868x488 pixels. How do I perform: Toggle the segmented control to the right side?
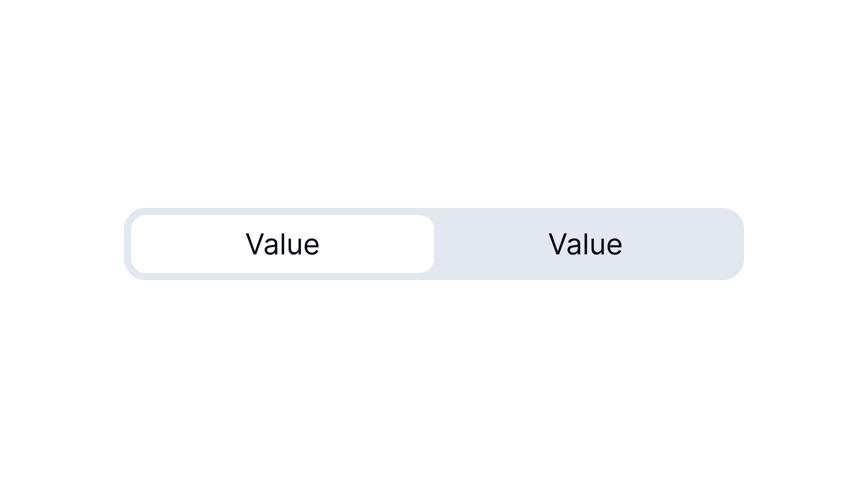(x=585, y=244)
